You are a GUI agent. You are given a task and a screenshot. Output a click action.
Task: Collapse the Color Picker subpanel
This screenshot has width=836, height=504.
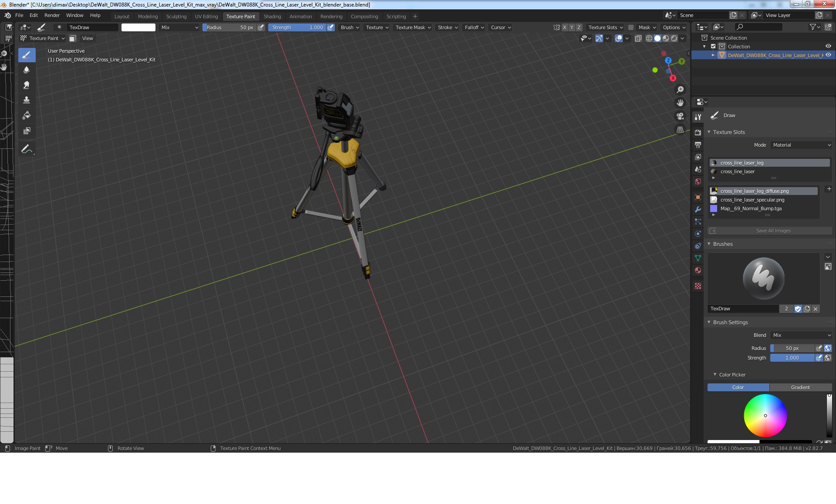(x=715, y=374)
